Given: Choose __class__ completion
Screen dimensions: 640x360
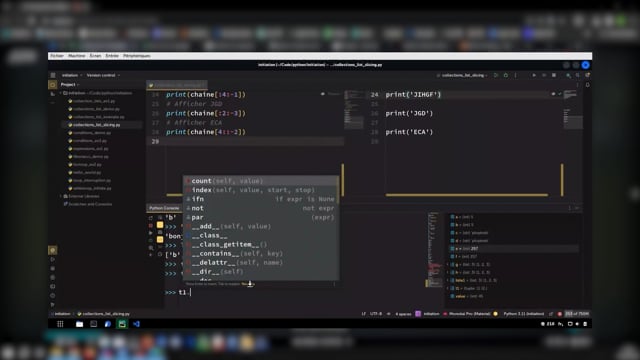Looking at the screenshot, I should click(261, 236).
